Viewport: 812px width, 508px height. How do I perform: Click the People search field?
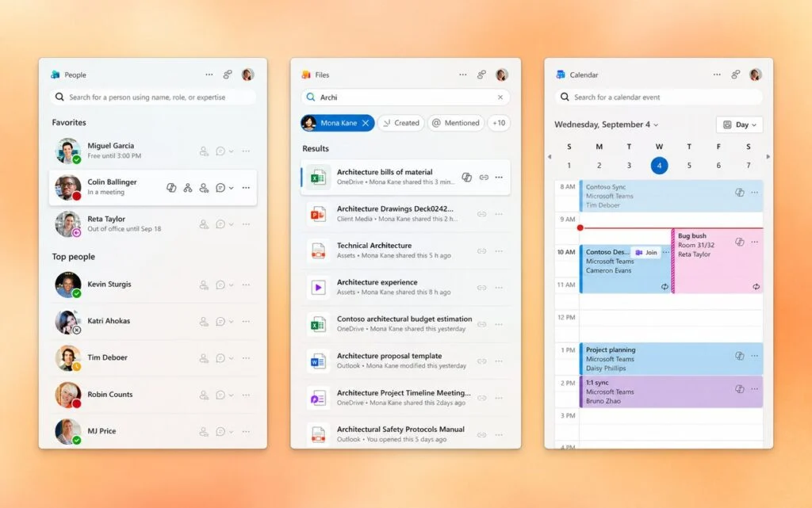click(153, 97)
